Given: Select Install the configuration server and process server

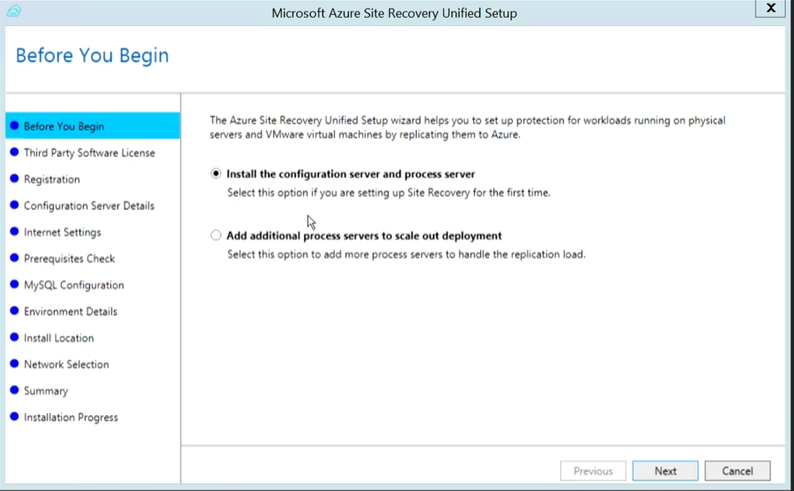Looking at the screenshot, I should coord(216,174).
